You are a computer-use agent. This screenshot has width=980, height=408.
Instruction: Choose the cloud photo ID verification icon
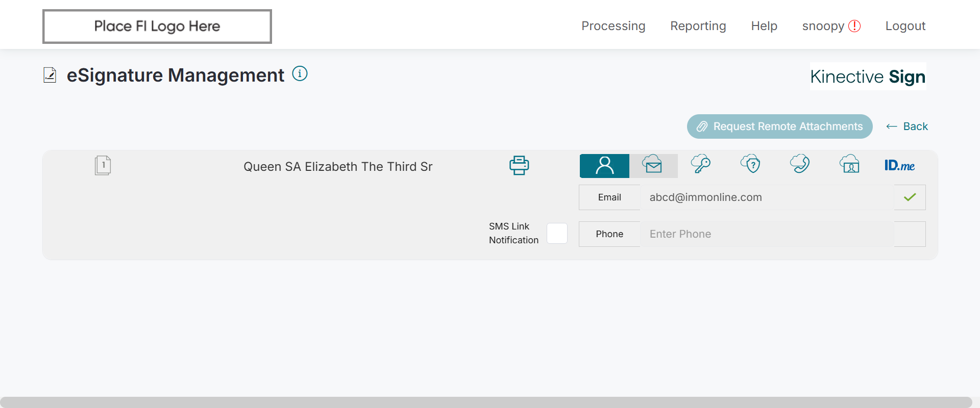pyautogui.click(x=849, y=165)
